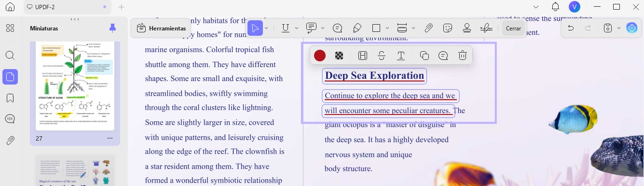644x186 pixels.
Task: Select the eraser tool in toolbar
Action: [x=357, y=28]
